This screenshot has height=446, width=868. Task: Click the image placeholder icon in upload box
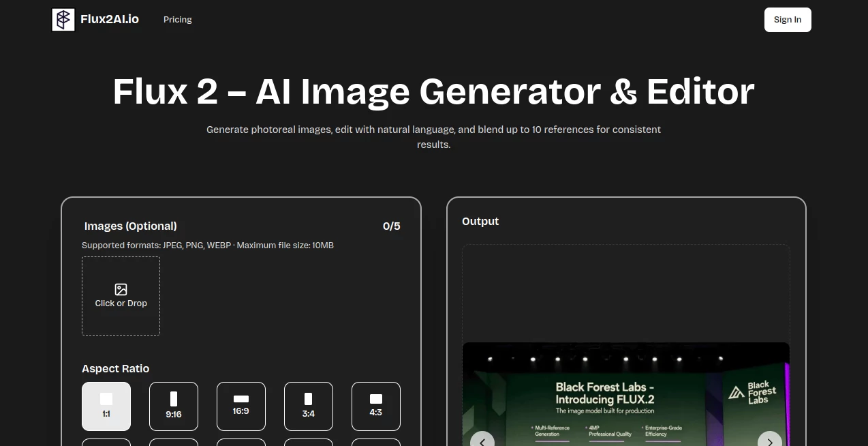(x=121, y=289)
